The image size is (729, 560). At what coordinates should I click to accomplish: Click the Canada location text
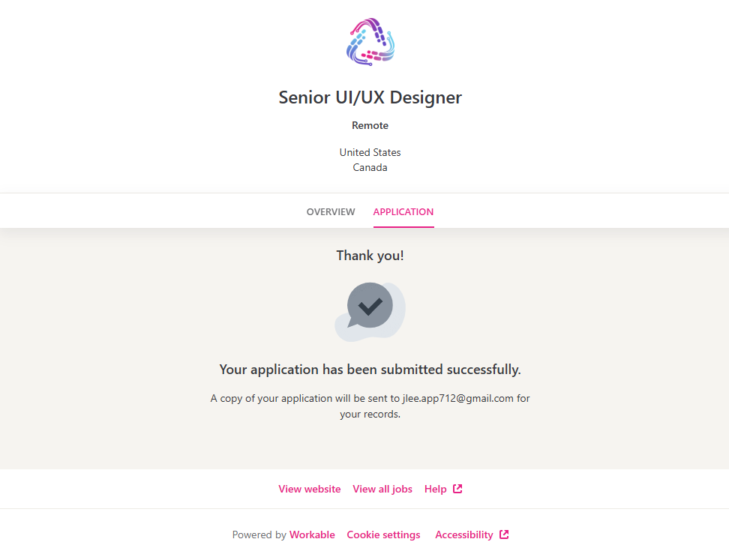click(370, 167)
